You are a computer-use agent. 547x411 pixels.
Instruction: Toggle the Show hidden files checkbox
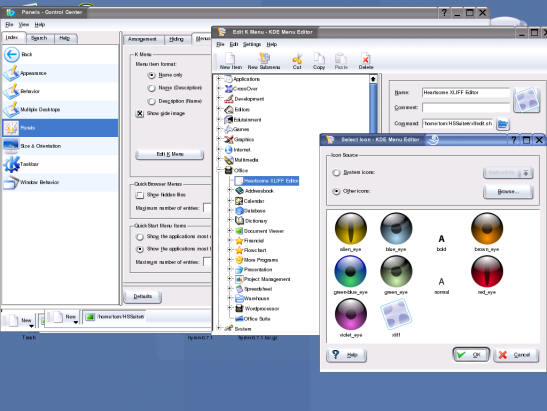pyautogui.click(x=140, y=195)
